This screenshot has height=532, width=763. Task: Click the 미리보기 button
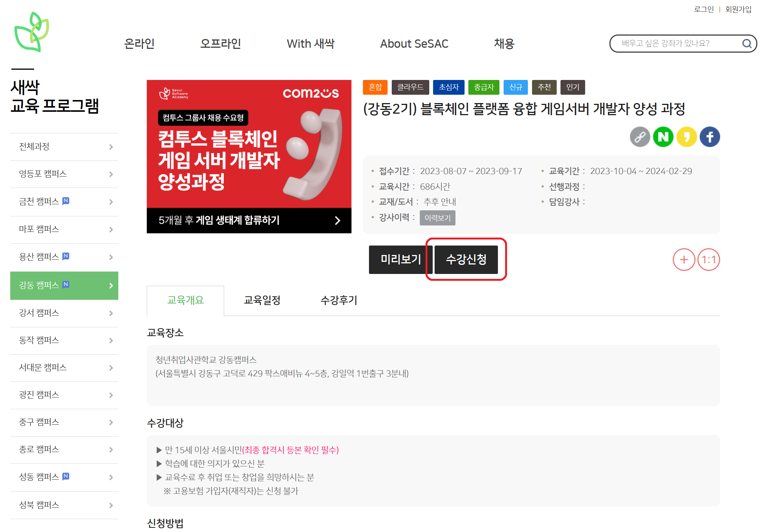[x=400, y=260]
